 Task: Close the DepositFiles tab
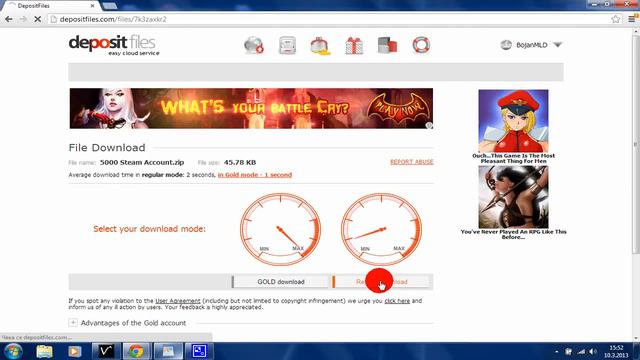tap(93, 6)
